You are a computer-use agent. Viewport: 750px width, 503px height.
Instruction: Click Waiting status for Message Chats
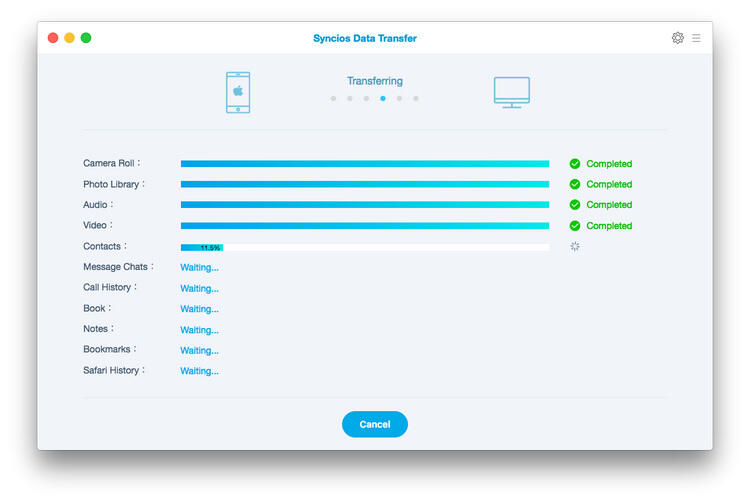199,268
